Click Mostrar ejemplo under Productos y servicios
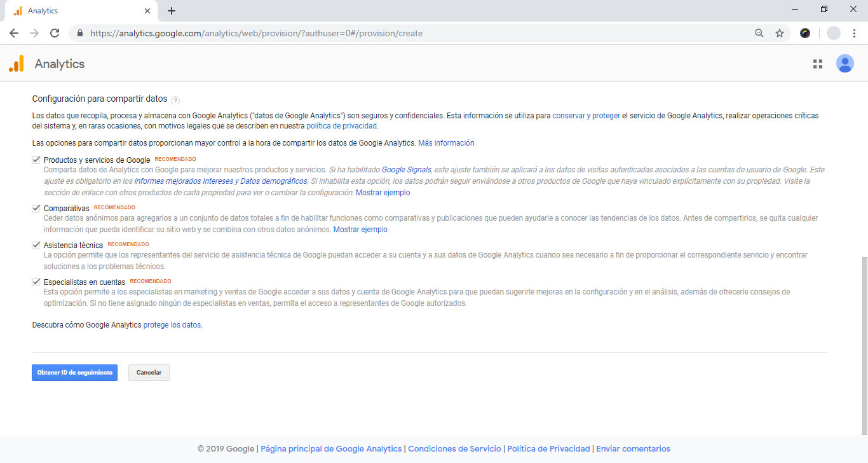868x463 pixels. pos(383,193)
